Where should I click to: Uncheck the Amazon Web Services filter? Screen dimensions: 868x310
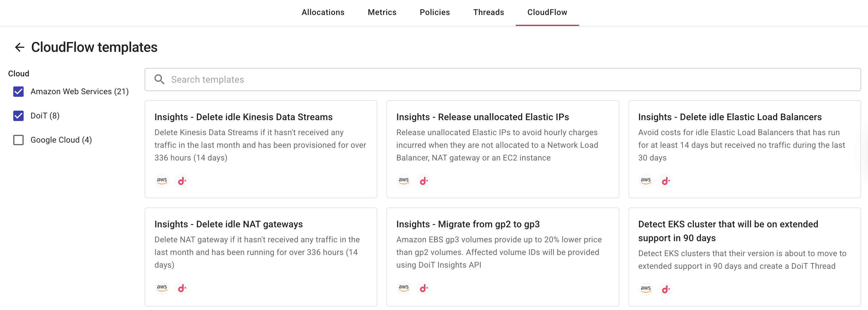pyautogui.click(x=18, y=91)
